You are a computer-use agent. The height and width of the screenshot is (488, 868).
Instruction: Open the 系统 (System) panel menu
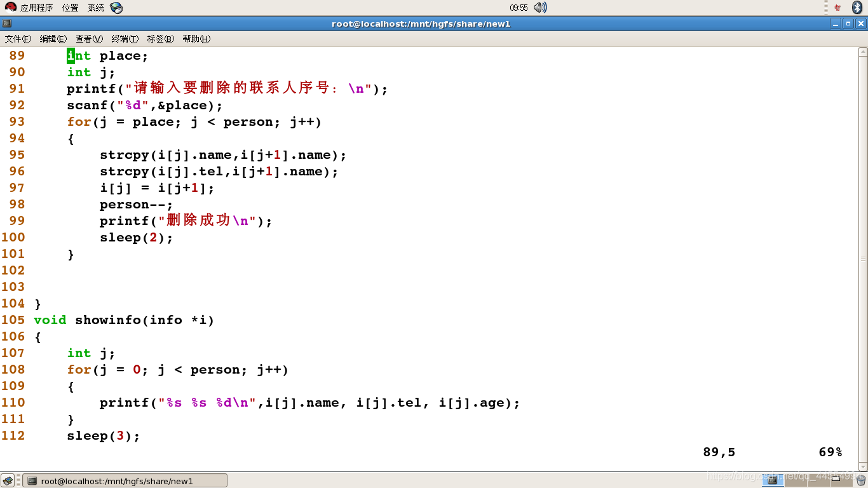96,8
